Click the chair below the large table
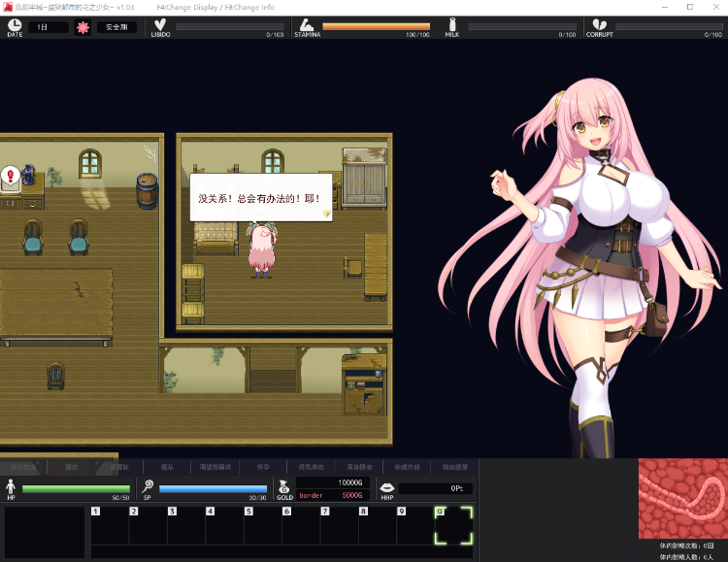The image size is (728, 562). coord(55,376)
